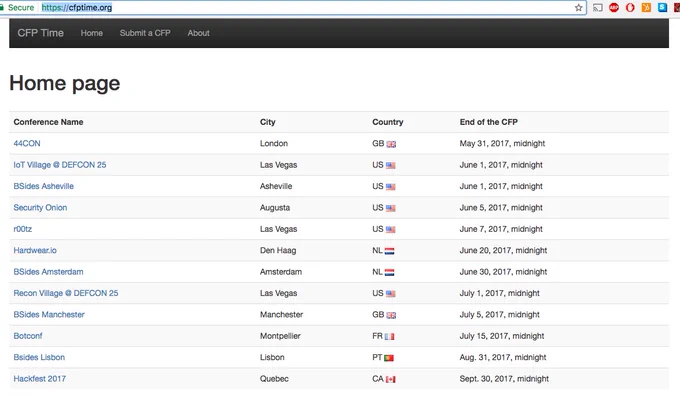Click the June 30, 2017, midnight date
This screenshot has height=396, width=680.
[503, 272]
